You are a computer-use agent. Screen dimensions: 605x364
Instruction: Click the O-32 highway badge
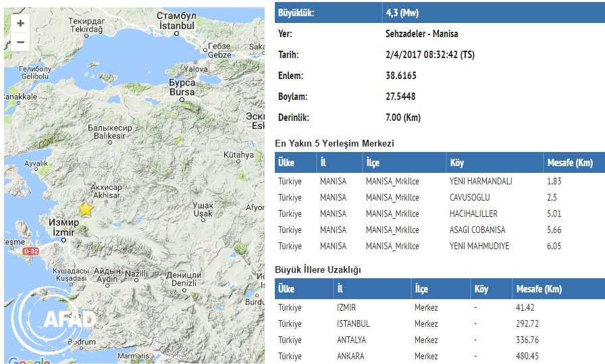pos(30,251)
